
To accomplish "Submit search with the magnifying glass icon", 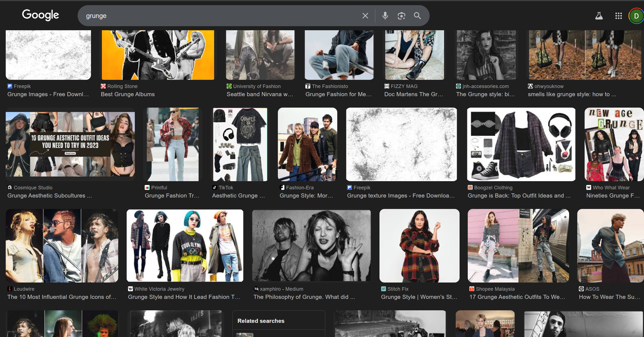I will (x=417, y=16).
